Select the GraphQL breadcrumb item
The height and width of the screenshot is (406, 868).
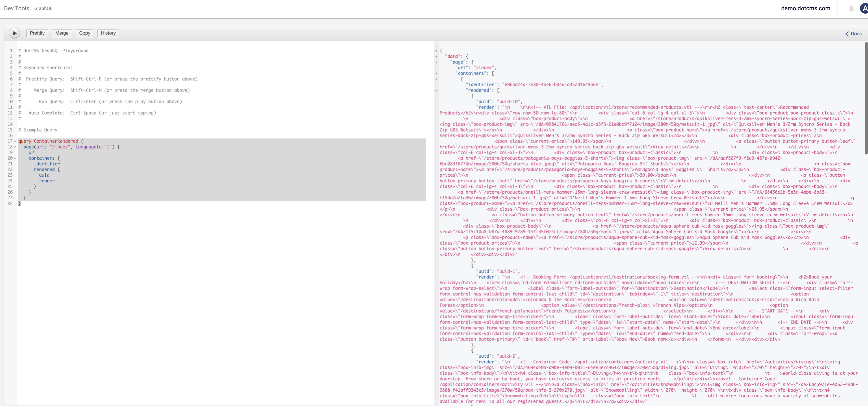pos(43,8)
